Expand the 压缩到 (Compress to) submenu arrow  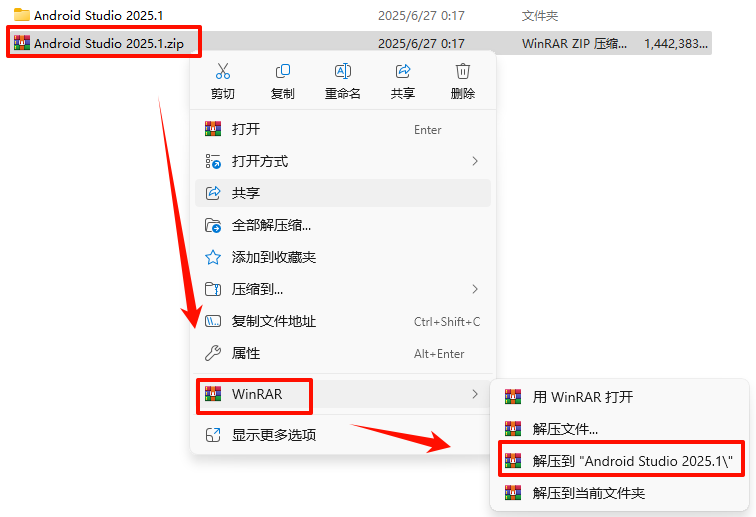[x=475, y=289]
